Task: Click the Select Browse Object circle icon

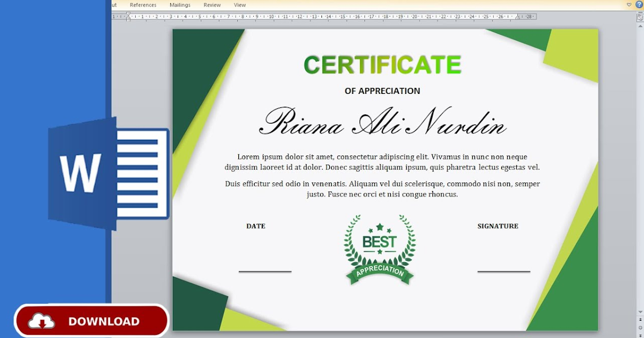Action: point(640,327)
